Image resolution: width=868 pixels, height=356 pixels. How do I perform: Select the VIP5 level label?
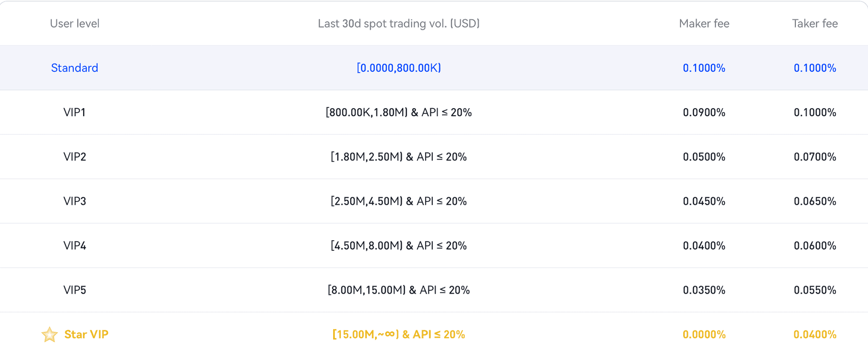pyautogui.click(x=75, y=290)
